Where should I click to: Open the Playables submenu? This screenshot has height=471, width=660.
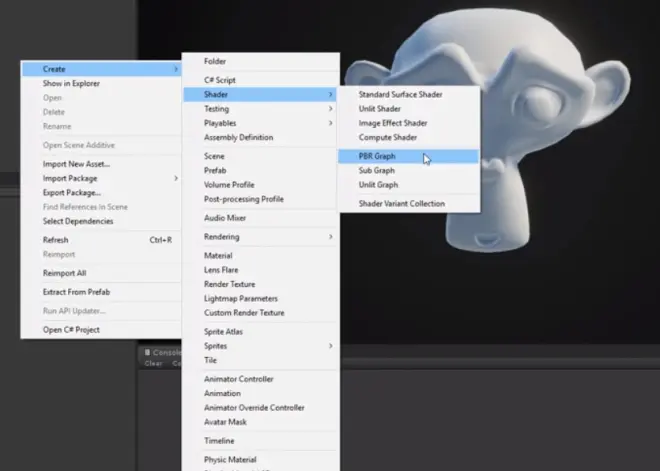[x=261, y=123]
